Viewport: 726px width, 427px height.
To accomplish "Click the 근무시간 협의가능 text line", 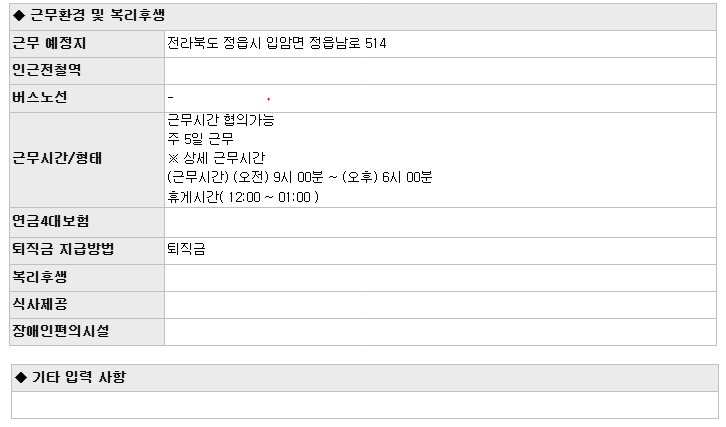I will pos(220,120).
